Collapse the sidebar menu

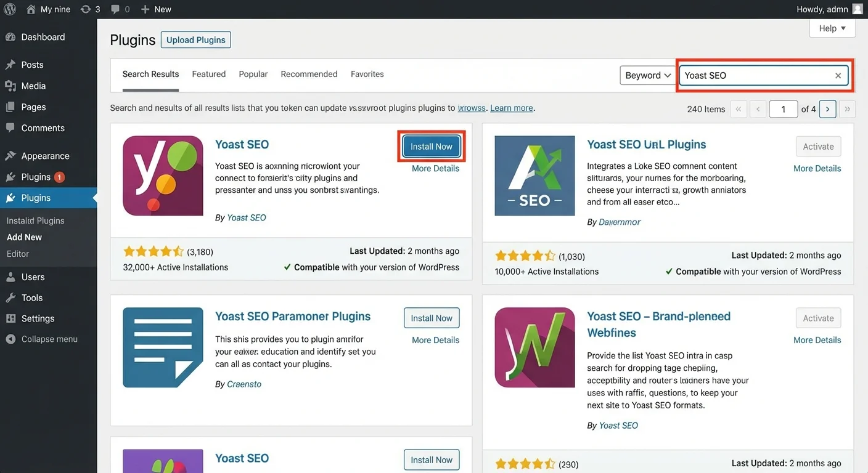[48, 339]
